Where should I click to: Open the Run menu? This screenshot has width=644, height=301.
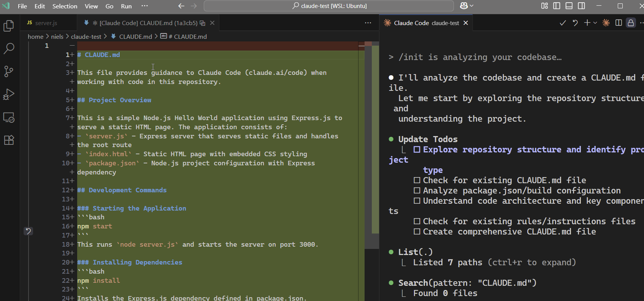[126, 6]
